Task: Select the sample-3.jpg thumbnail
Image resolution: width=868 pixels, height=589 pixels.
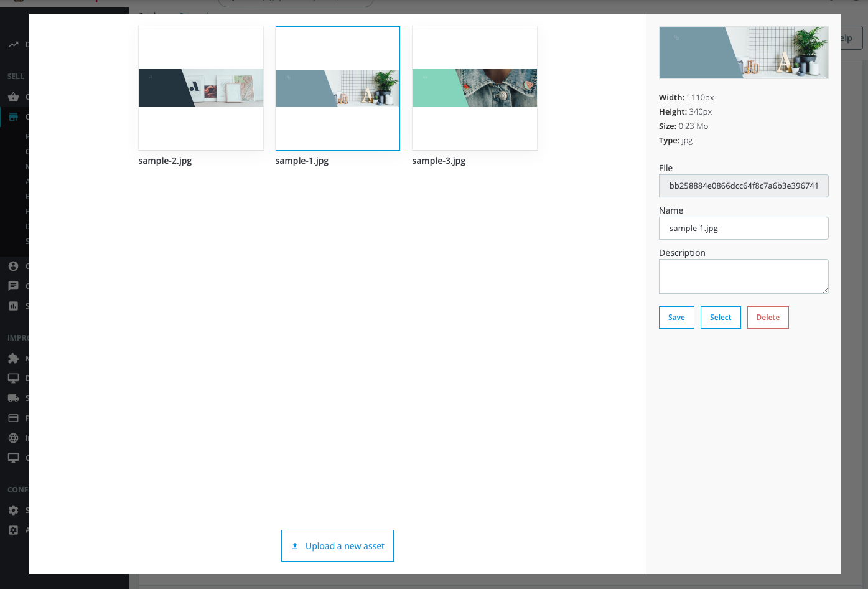Action: coord(475,88)
